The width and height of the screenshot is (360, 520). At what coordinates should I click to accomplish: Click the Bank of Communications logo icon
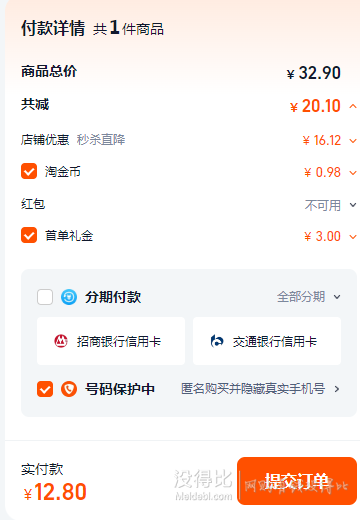tap(217, 341)
